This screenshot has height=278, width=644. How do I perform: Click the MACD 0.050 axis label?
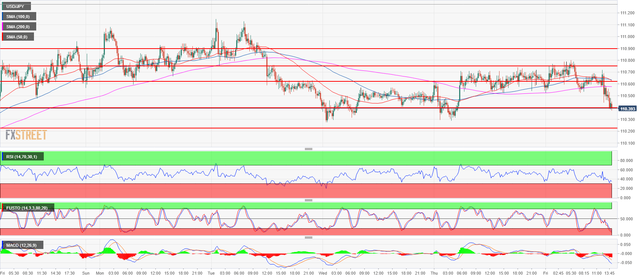click(x=626, y=244)
